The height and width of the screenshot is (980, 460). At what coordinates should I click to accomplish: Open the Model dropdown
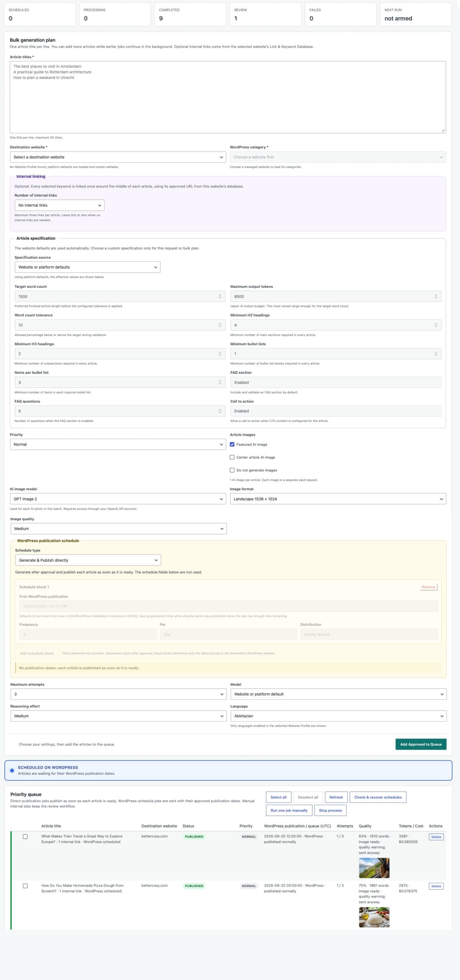338,694
